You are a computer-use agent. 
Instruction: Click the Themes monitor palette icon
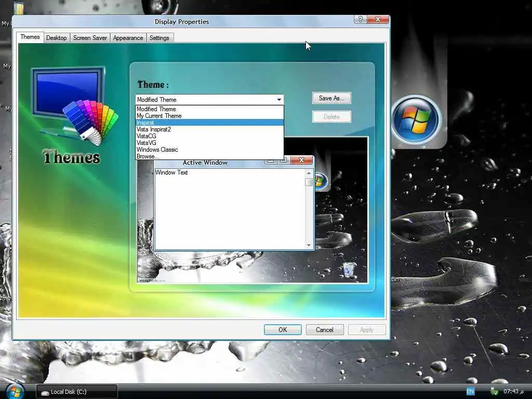click(x=75, y=106)
